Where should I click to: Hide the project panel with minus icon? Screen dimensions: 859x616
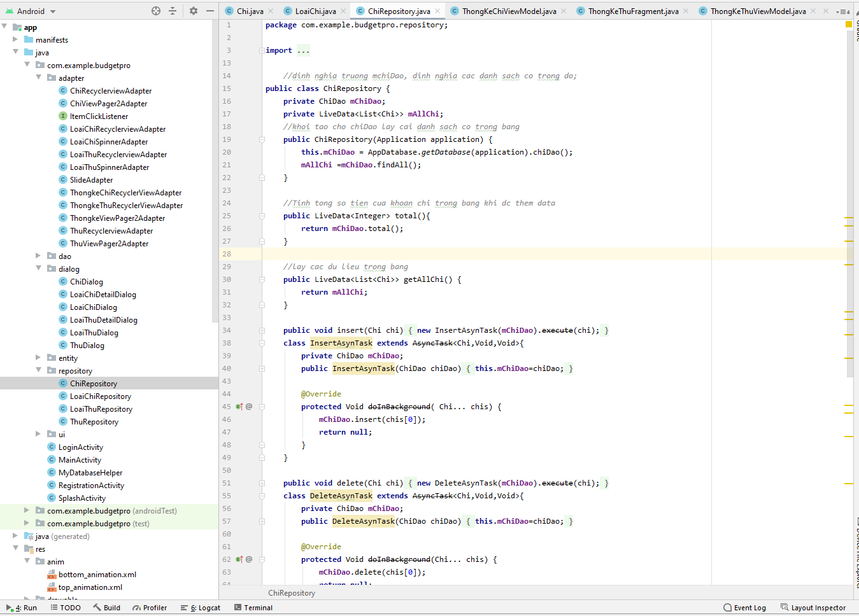[210, 11]
